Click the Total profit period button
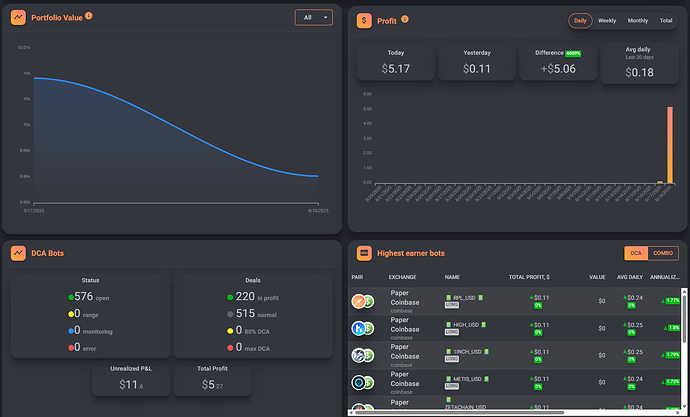The width and height of the screenshot is (690, 417). 666,20
